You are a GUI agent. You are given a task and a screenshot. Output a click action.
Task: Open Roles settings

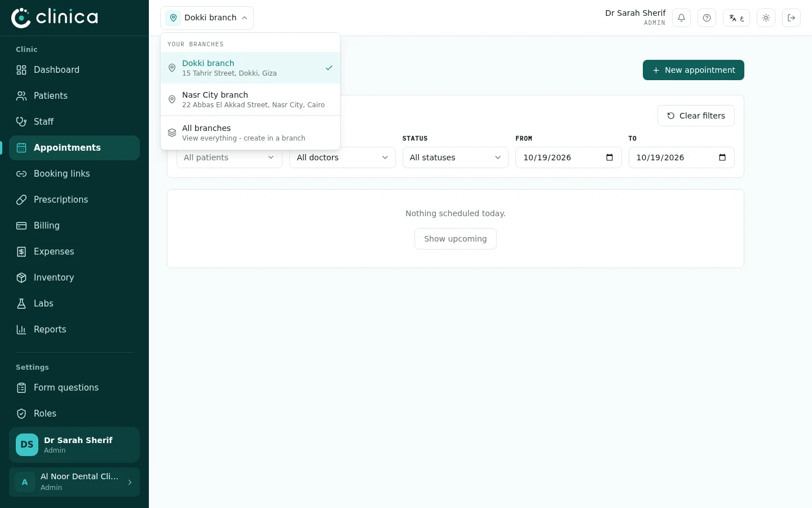click(74, 414)
